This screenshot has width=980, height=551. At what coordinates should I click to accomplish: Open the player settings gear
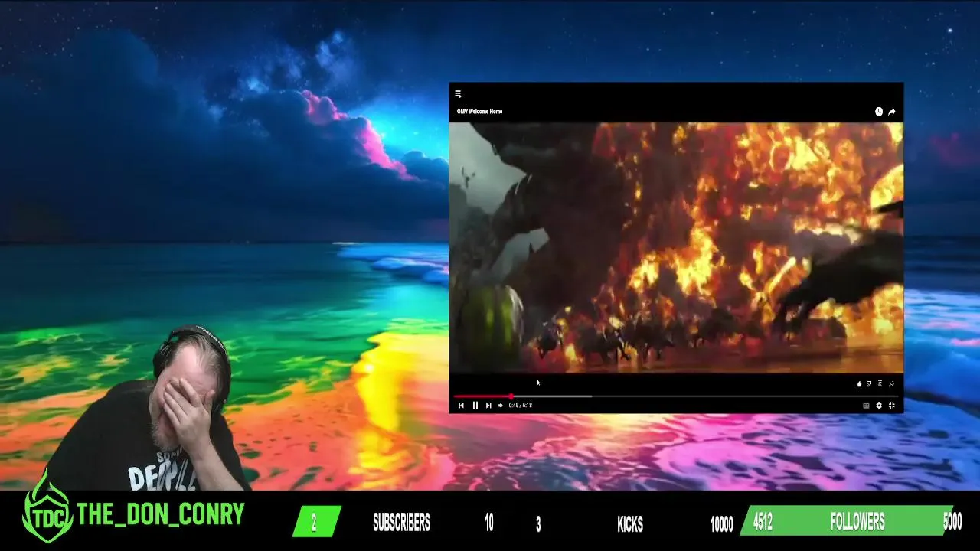[879, 406]
